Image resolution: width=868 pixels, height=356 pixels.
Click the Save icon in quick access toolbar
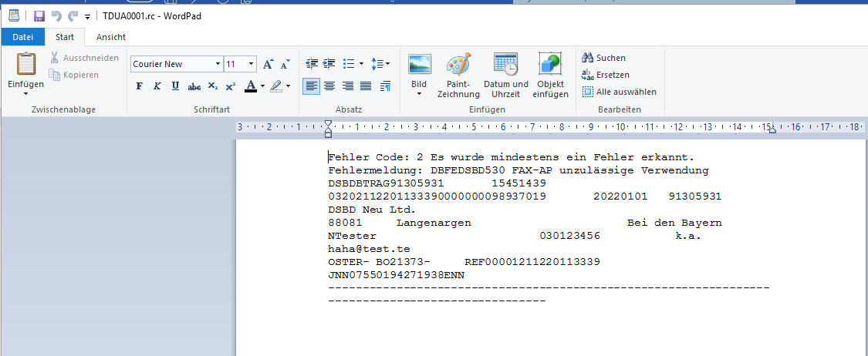(x=39, y=15)
